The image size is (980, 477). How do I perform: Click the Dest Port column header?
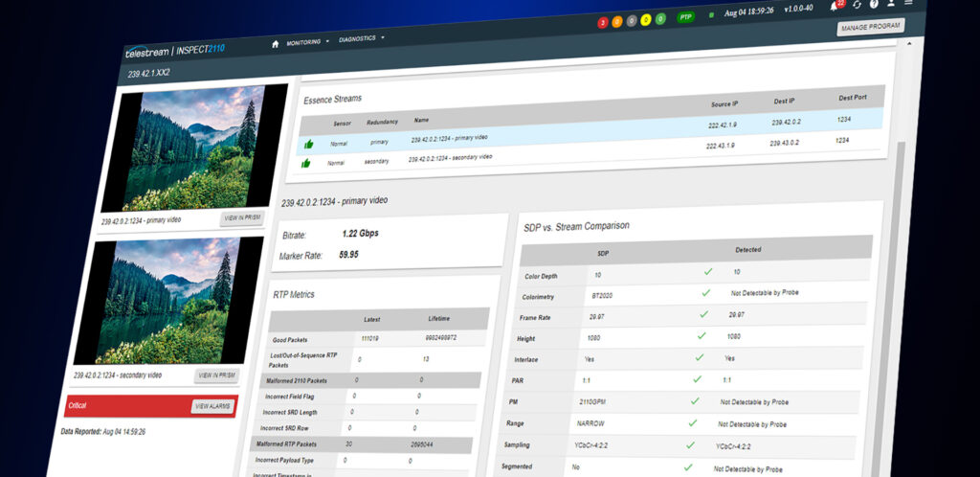[x=853, y=98]
